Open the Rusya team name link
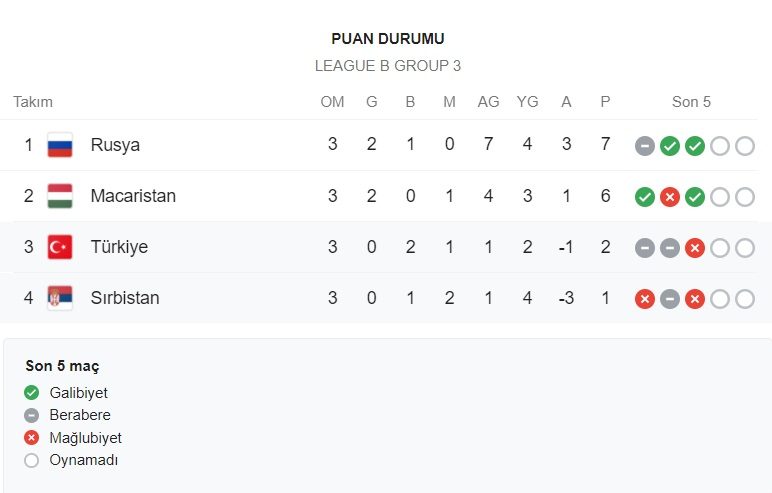Viewport: 772px width, 493px height. tap(115, 145)
